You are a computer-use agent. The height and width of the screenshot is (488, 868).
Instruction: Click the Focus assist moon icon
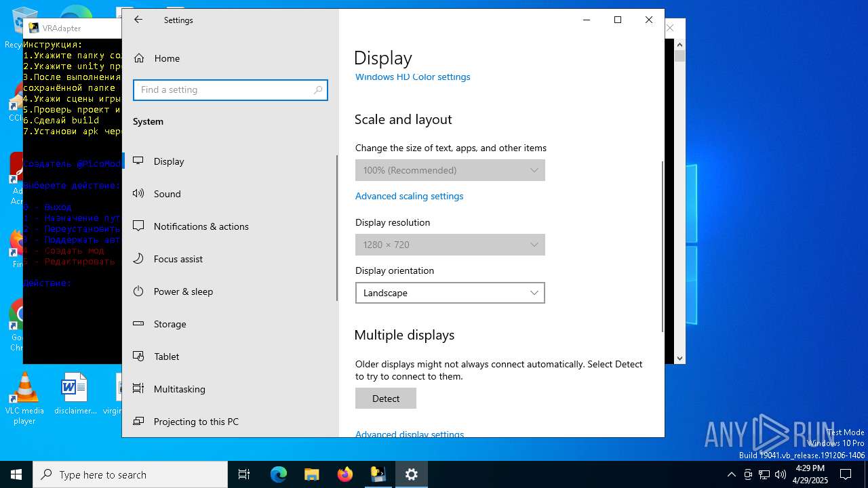138,258
